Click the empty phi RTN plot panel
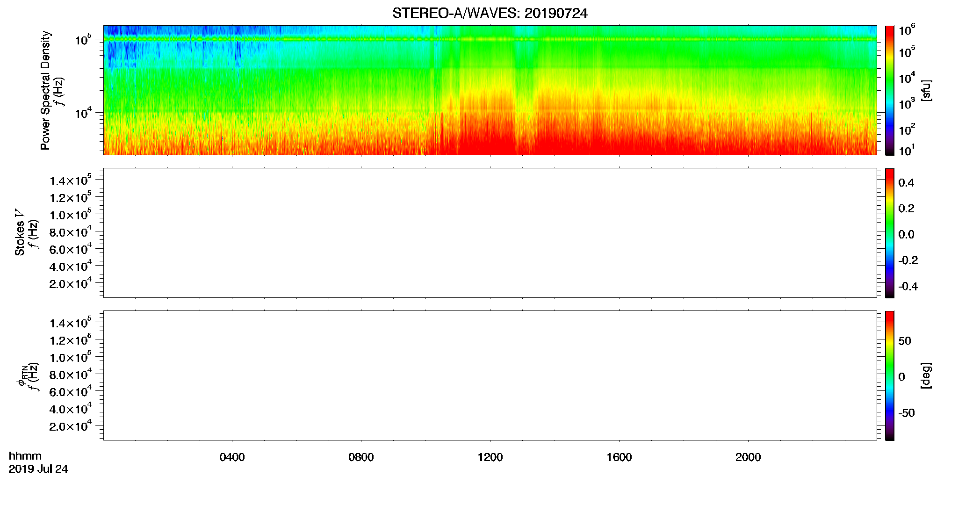This screenshot has width=980, height=505. [490, 375]
